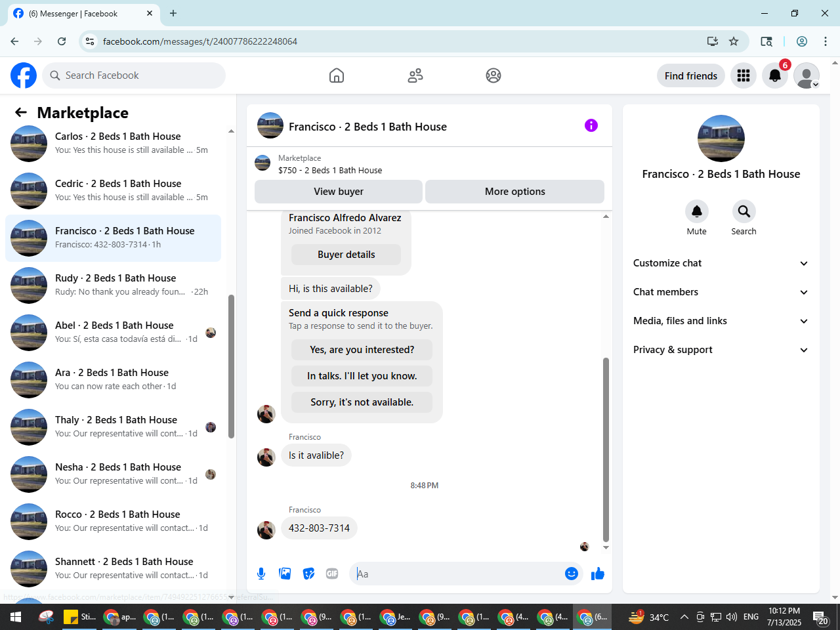This screenshot has height=630, width=840.
Task: Click the message thread scrollbar
Action: [606, 450]
